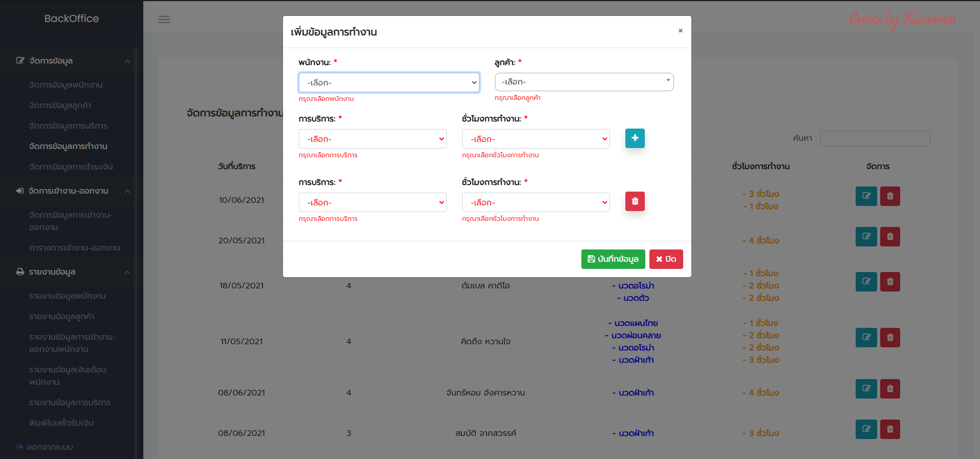
Task: Open the ลูกค้า select box
Action: tap(584, 82)
